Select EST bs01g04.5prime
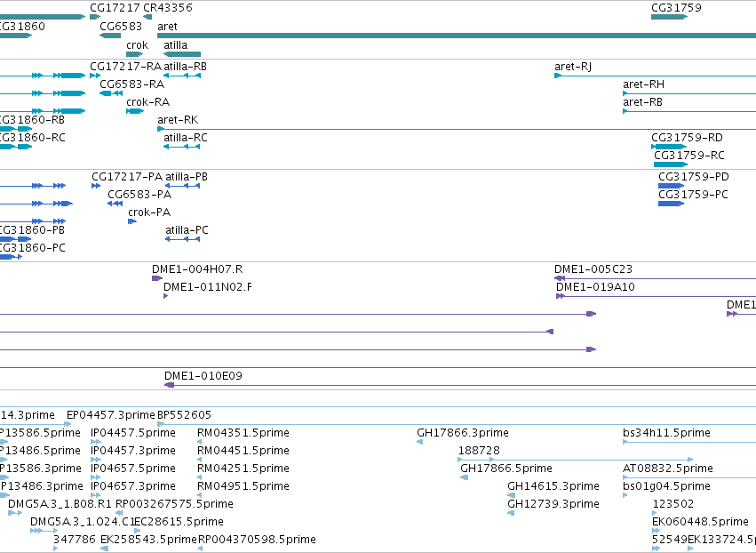The image size is (756, 553). [666, 486]
